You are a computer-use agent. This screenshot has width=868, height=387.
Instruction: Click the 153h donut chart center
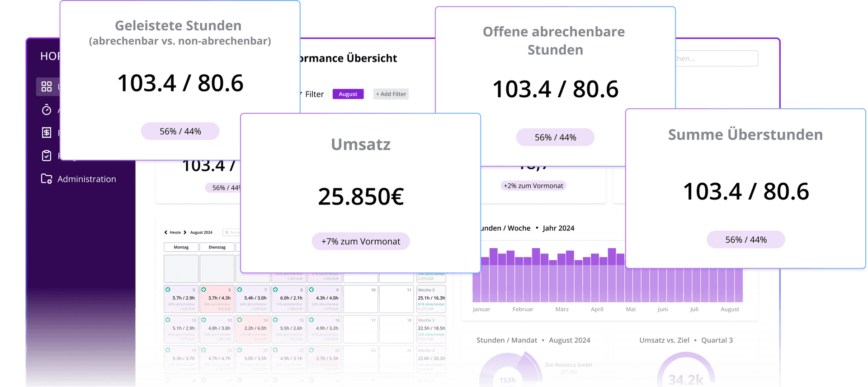tap(507, 380)
